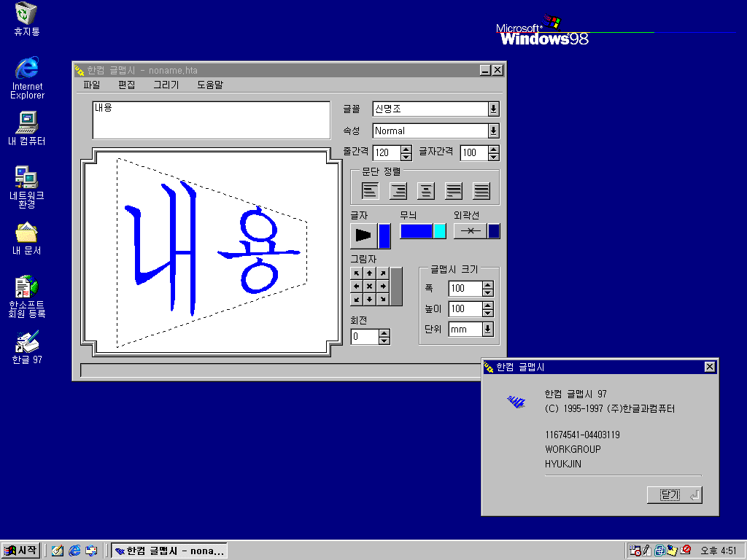Click the 내용 text input box
This screenshot has height=560, width=747.
point(211,120)
